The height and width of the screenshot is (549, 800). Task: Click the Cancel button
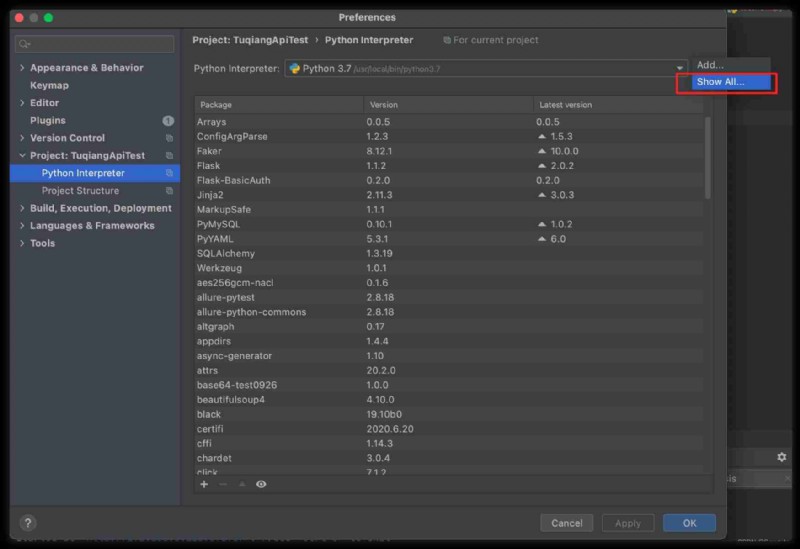[566, 523]
